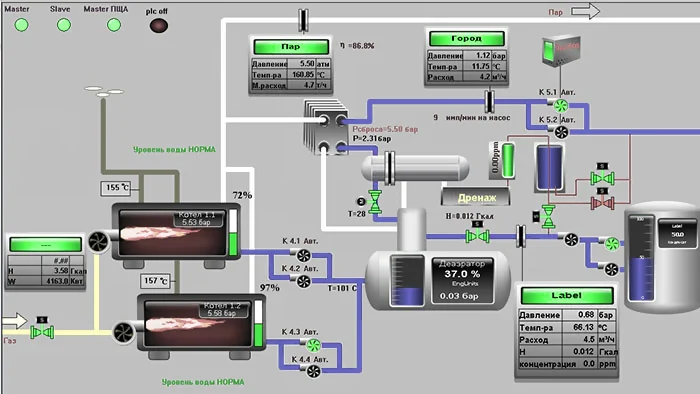Click the концентрация 0.0 ppm row

567,364
